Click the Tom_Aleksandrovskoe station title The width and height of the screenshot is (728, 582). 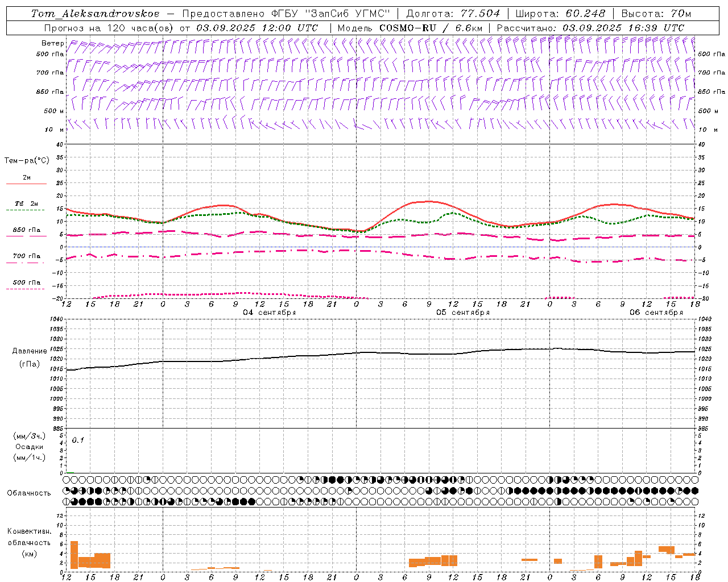95,14
